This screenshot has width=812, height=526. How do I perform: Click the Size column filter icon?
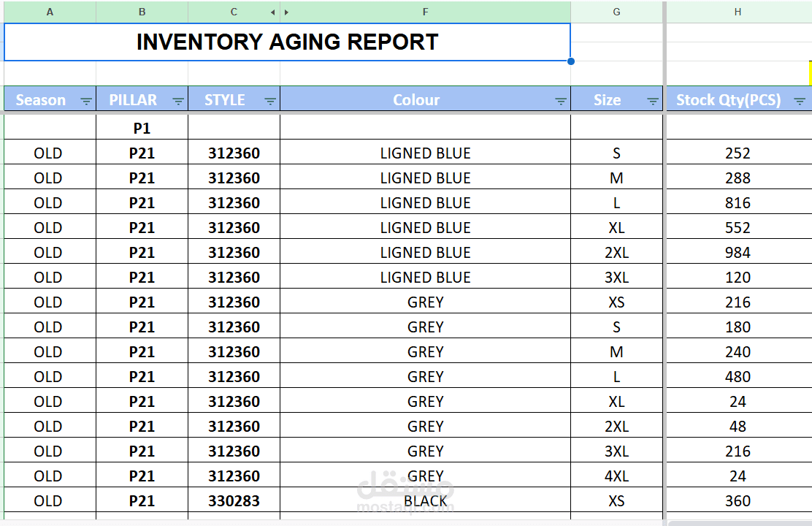(653, 101)
